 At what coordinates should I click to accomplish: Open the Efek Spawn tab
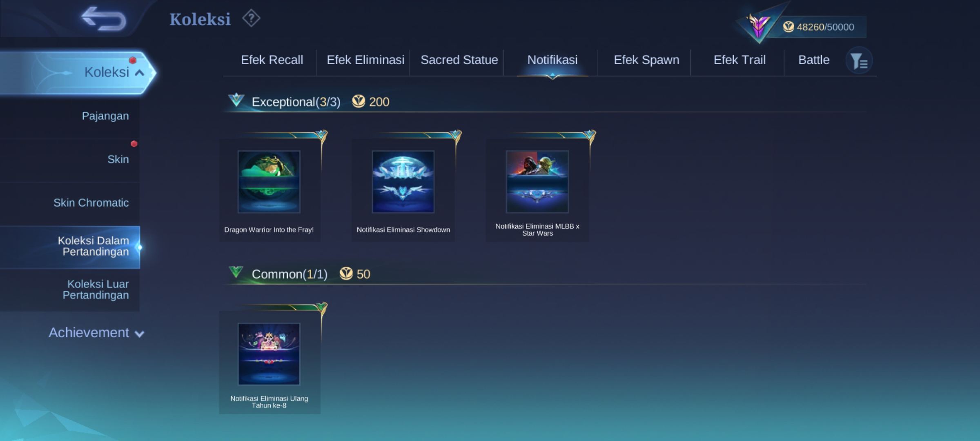[x=646, y=60]
